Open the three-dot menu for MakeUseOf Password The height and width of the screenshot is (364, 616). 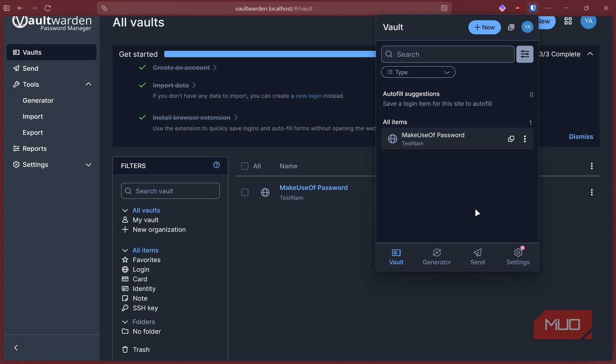point(525,138)
